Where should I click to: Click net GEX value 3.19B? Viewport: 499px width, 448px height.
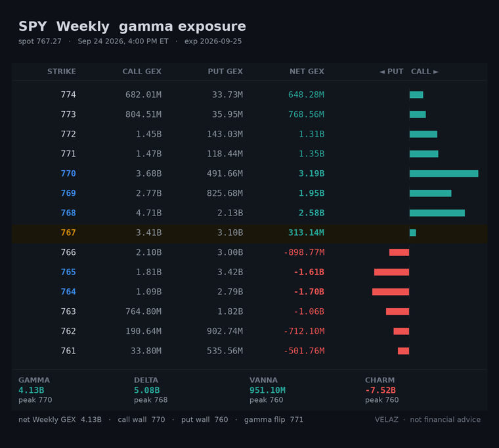click(312, 173)
